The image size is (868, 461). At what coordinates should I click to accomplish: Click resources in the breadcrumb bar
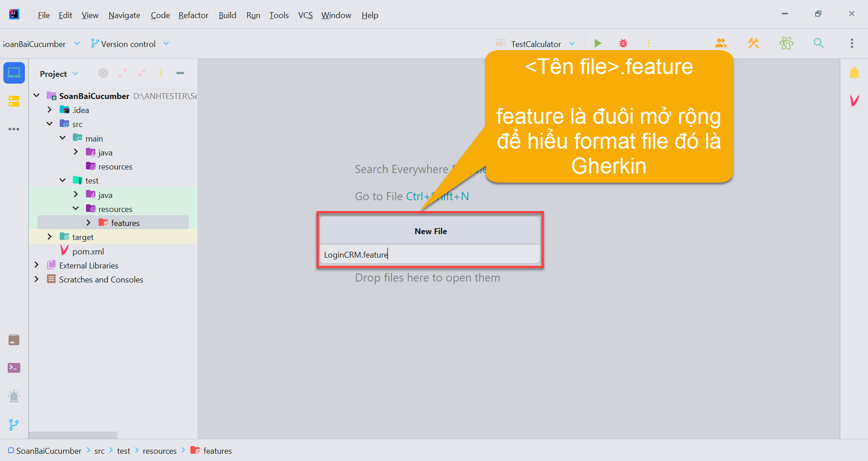(x=160, y=451)
